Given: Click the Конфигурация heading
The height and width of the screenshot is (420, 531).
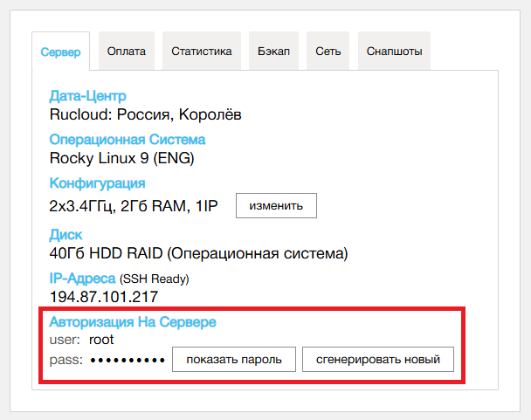Looking at the screenshot, I should click(x=97, y=183).
